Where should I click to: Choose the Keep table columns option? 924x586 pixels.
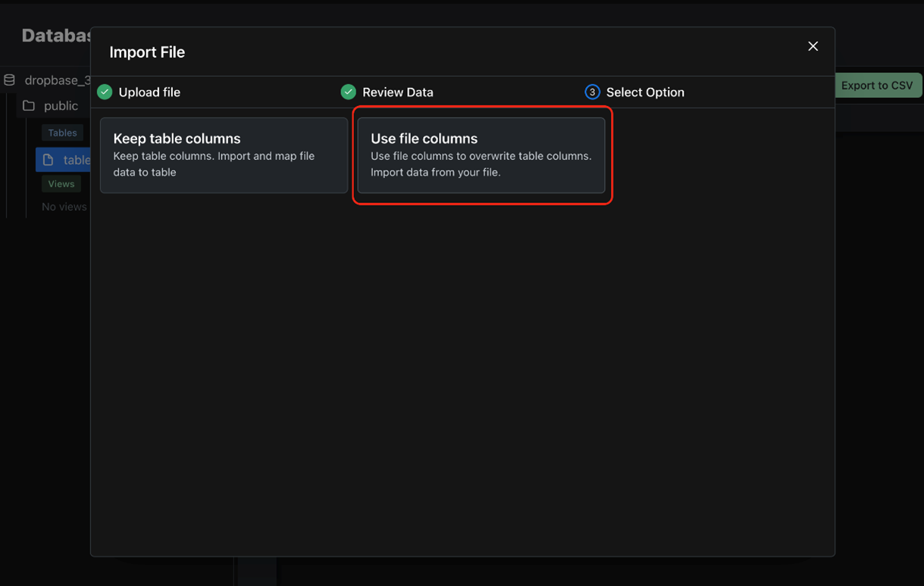[x=224, y=155]
